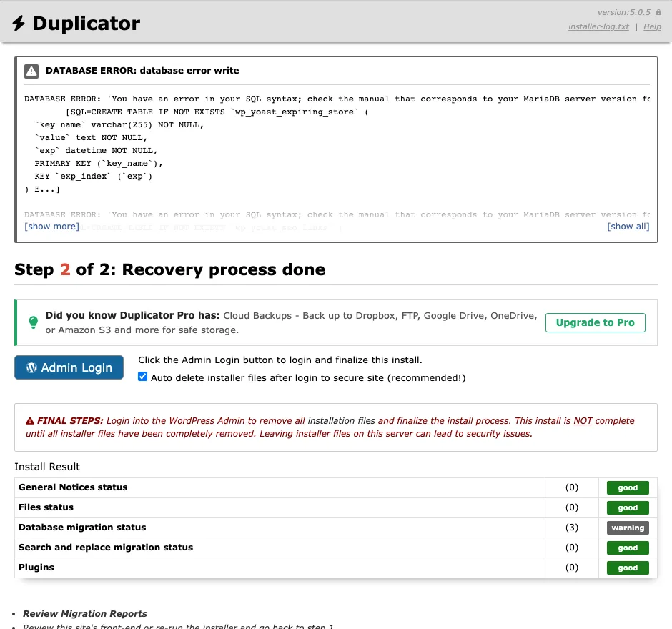
Task: Click the General Notices status row label
Action: [x=73, y=487]
